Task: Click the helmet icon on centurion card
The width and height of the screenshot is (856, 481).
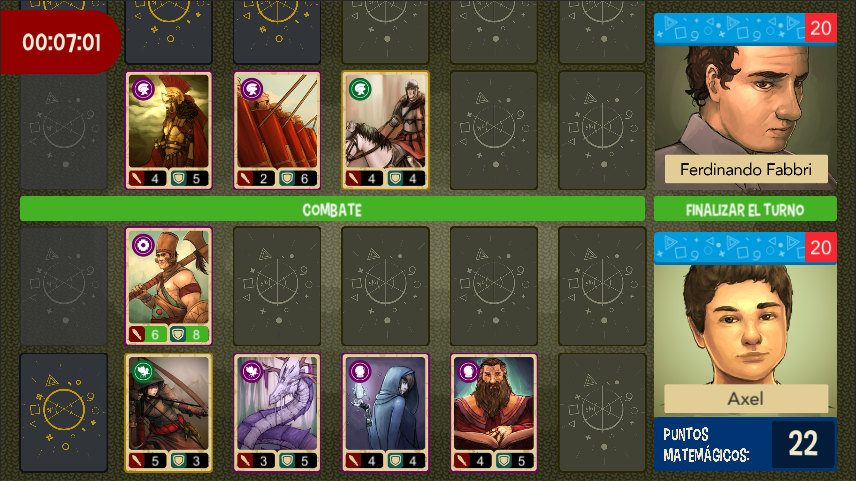Action: 144,89
